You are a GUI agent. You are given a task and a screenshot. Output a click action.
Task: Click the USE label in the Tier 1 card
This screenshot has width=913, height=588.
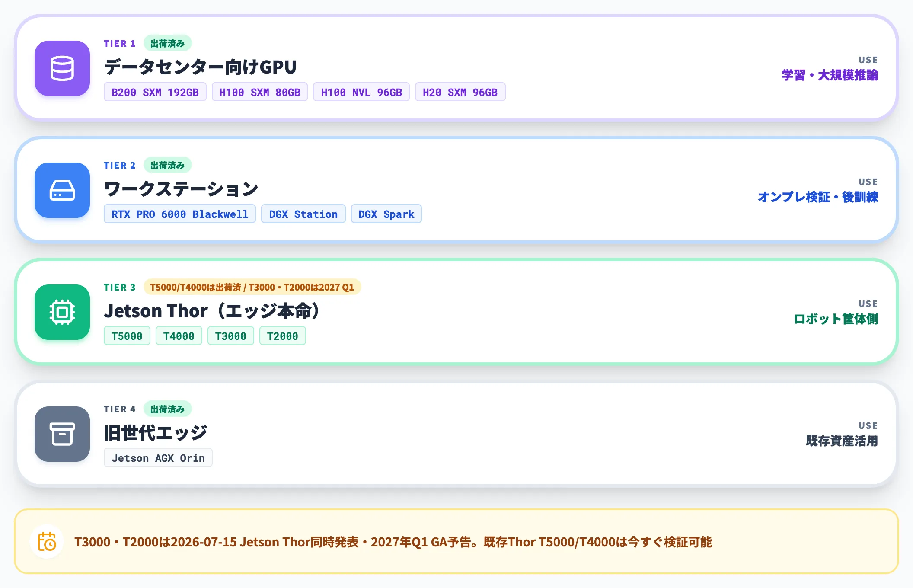[868, 60]
